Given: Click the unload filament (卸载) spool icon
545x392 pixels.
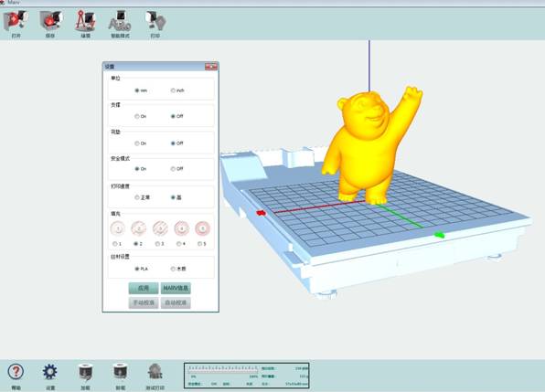Looking at the screenshot, I should 121,372.
